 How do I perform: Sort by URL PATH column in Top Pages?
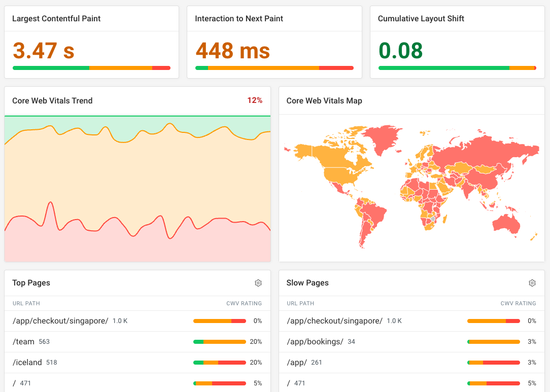26,303
